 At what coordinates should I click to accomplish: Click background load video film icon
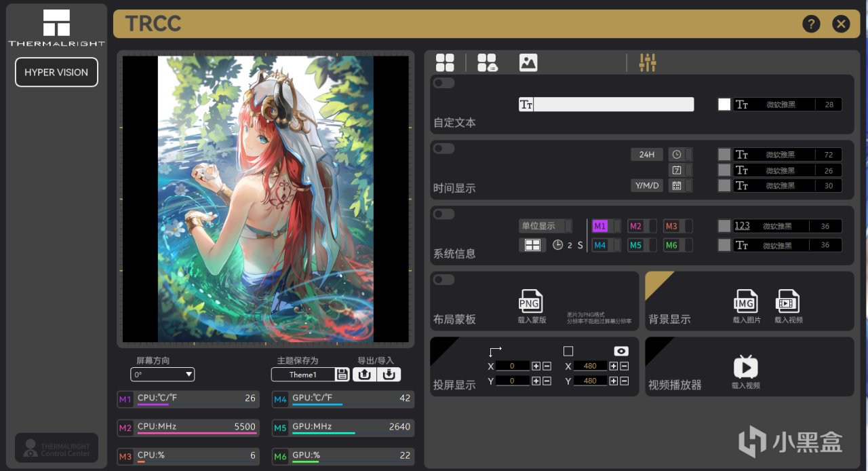[787, 301]
